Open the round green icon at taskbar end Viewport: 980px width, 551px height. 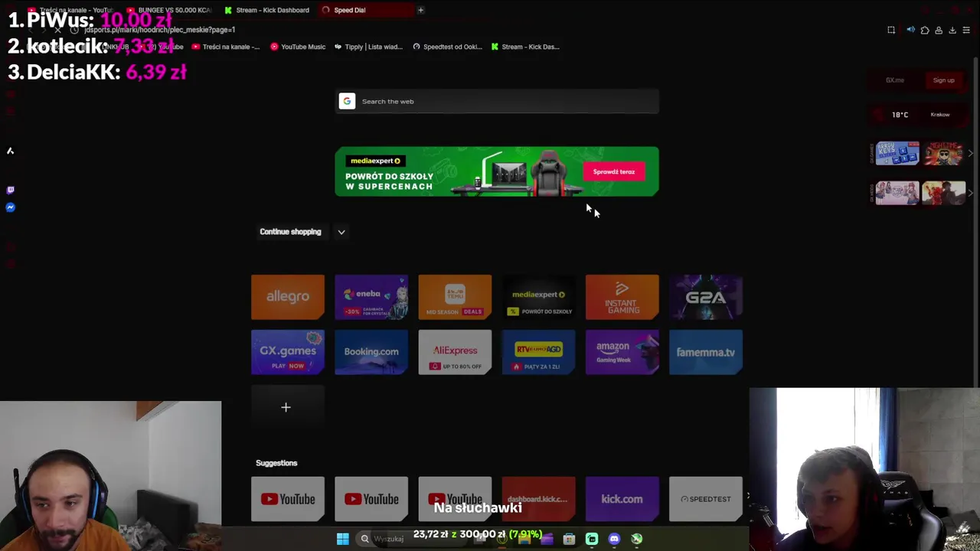[x=636, y=539]
